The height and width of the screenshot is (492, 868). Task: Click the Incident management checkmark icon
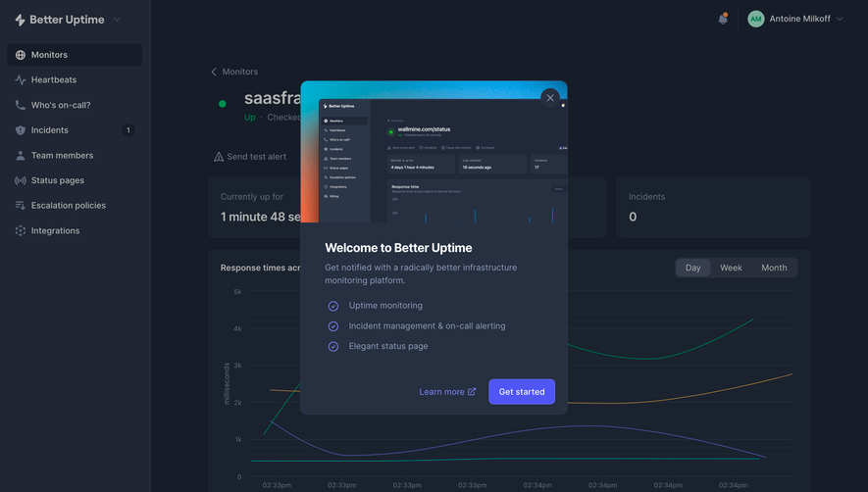[333, 326]
